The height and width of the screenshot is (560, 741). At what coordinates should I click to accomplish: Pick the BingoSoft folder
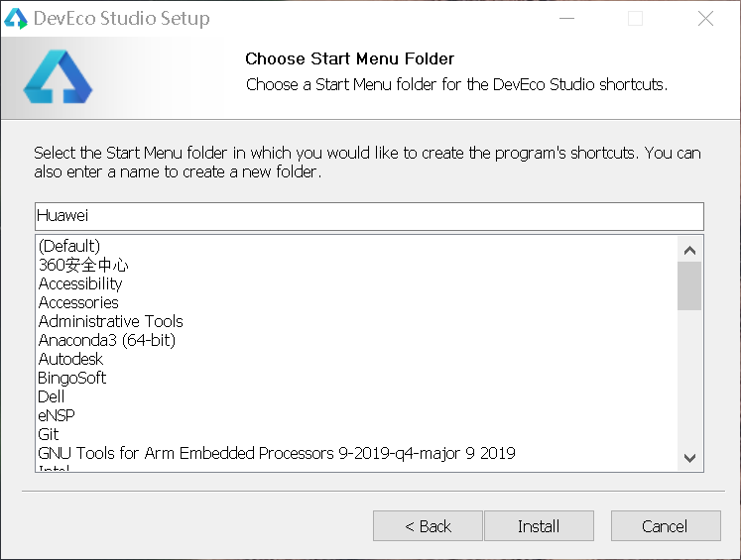[72, 378]
